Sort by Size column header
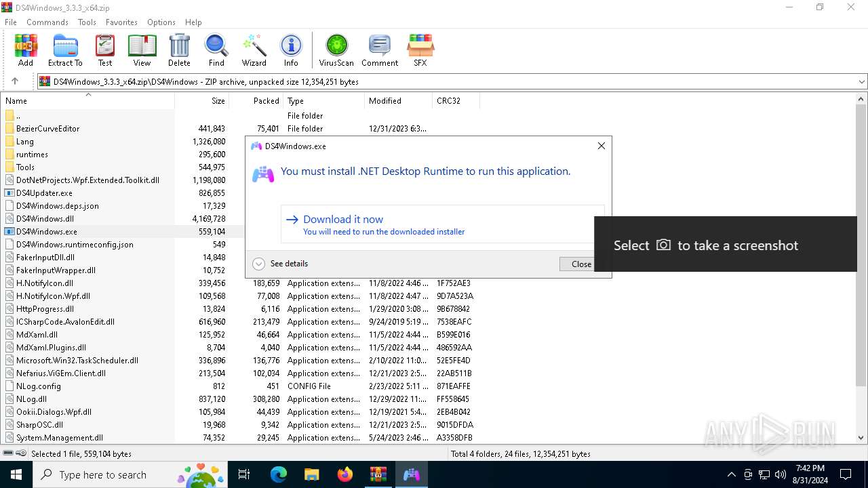Screen dimensions: 868x488 (x=202, y=100)
